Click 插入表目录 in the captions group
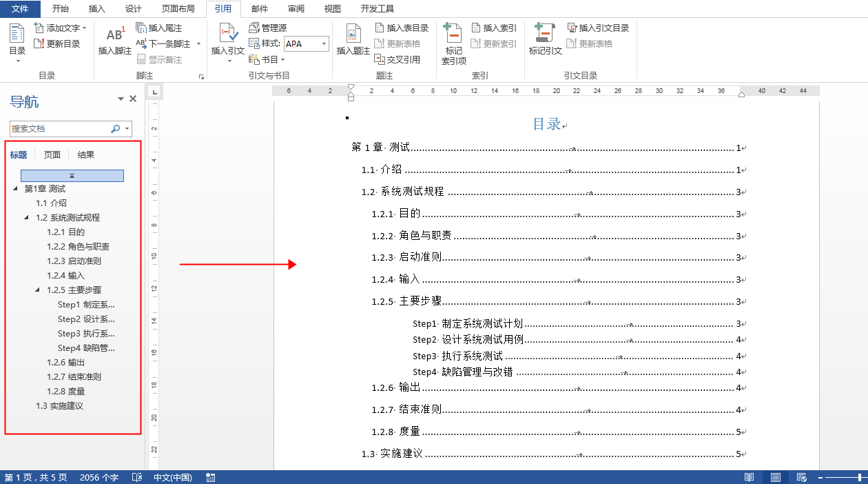 [402, 28]
